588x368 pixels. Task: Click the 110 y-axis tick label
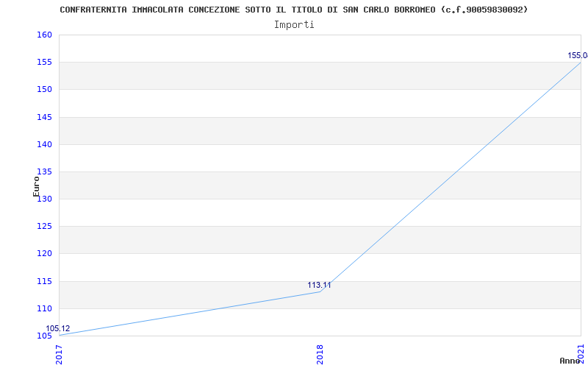point(44,308)
